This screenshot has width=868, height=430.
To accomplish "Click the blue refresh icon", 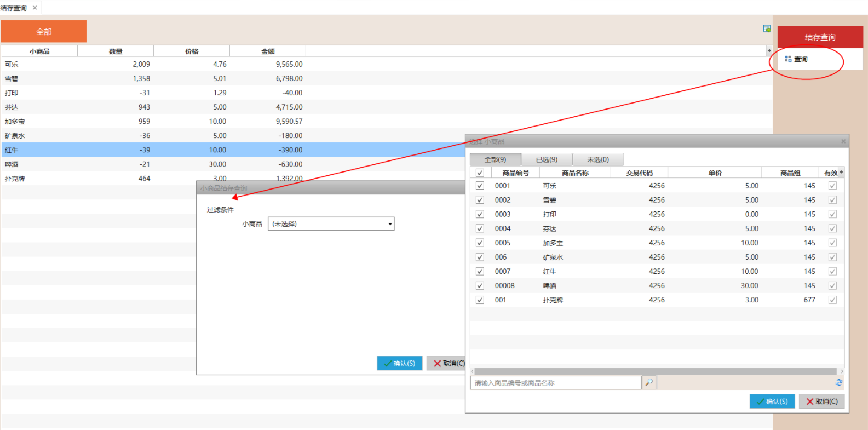I will click(838, 382).
